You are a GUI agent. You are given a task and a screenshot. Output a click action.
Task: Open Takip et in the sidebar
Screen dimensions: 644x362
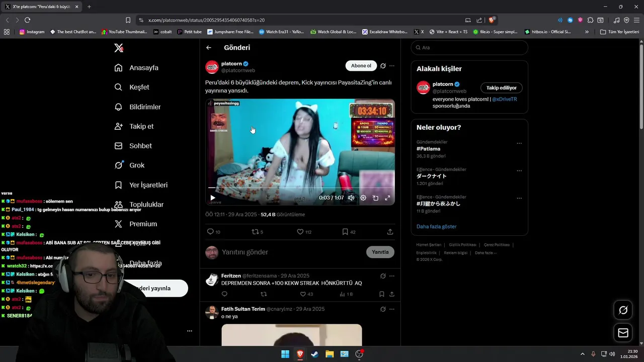click(x=134, y=126)
